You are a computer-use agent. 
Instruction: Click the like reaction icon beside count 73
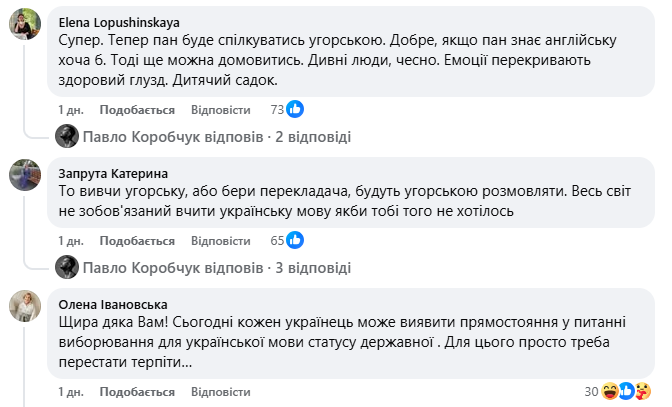296,109
